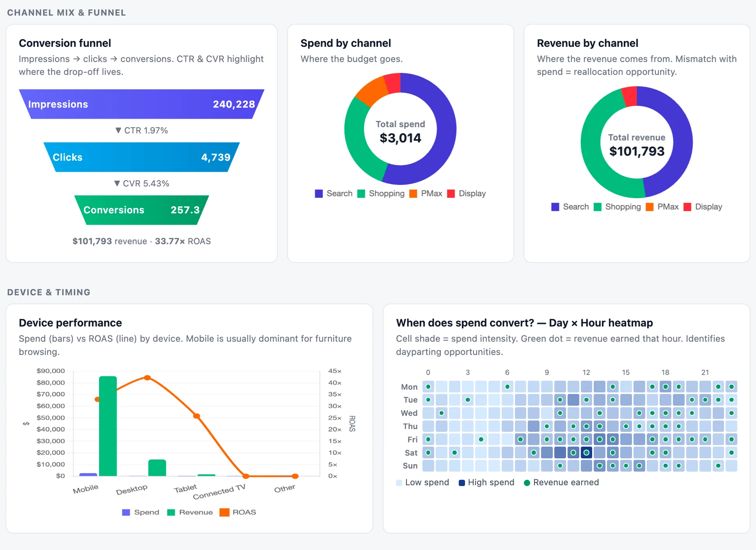Viewport: 756px width, 550px height.
Task: Click the Total spend $3,014 value
Action: (x=400, y=138)
